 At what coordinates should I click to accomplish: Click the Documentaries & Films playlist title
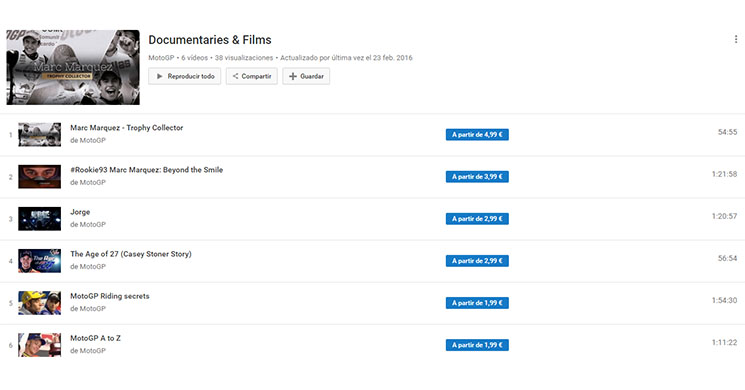pyautogui.click(x=210, y=40)
